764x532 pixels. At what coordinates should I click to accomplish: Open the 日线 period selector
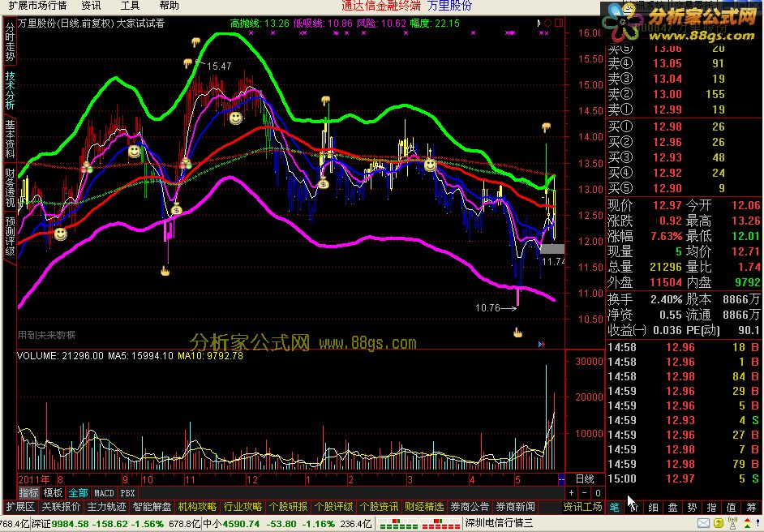pyautogui.click(x=585, y=479)
